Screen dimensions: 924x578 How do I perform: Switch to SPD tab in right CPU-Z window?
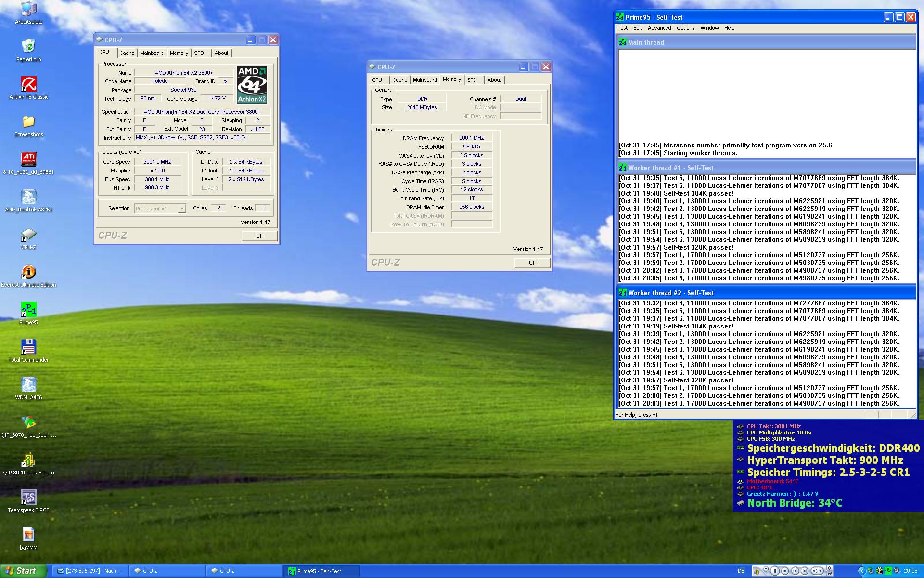472,80
